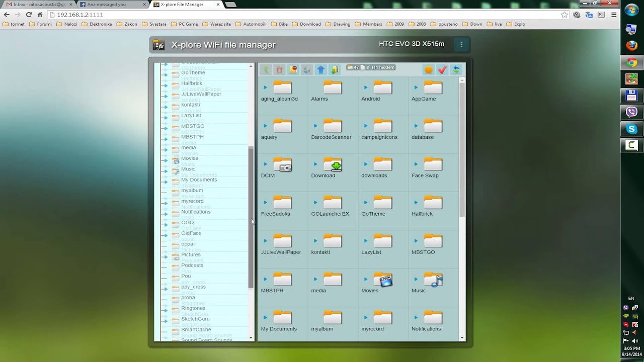
Task: Expand the aging_album3d folder arrow in grid
Action: (265, 87)
